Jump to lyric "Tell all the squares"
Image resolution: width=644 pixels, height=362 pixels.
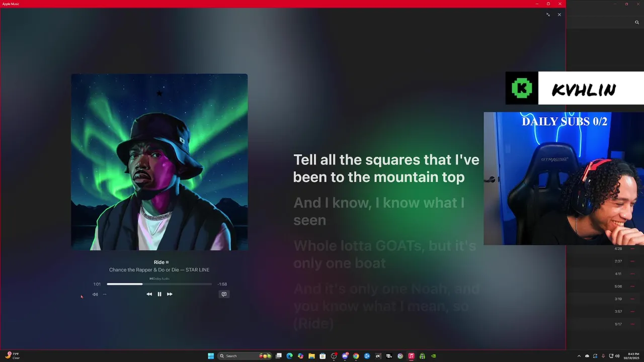(386, 168)
